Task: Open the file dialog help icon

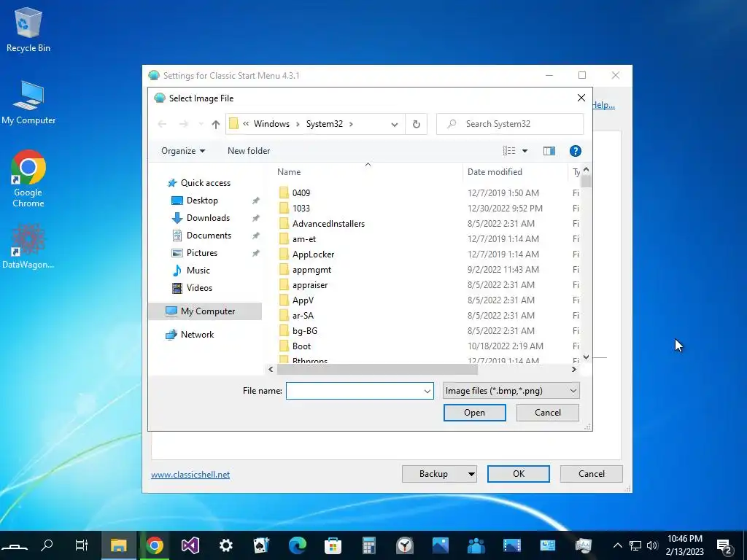Action: click(575, 151)
